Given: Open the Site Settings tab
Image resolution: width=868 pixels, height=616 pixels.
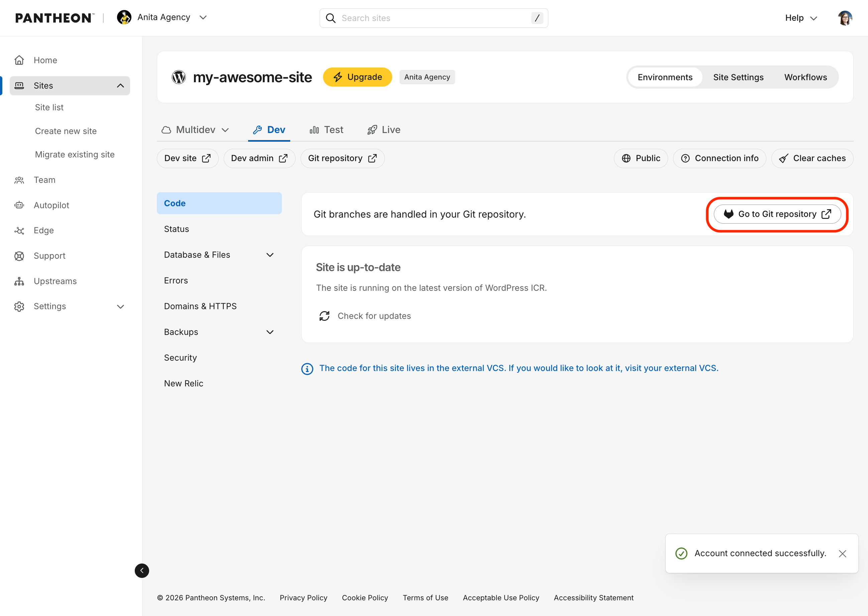Looking at the screenshot, I should tap(738, 78).
